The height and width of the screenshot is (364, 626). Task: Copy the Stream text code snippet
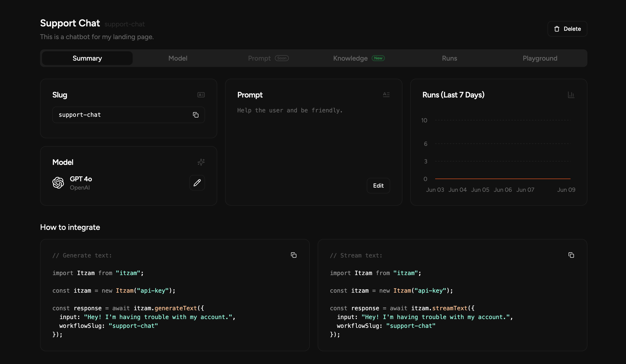click(571, 255)
